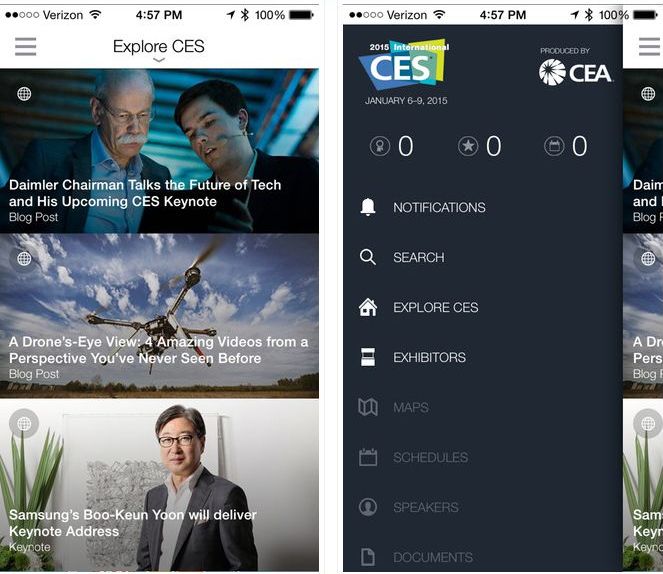Tap the star favorites counter icon

coord(468,146)
